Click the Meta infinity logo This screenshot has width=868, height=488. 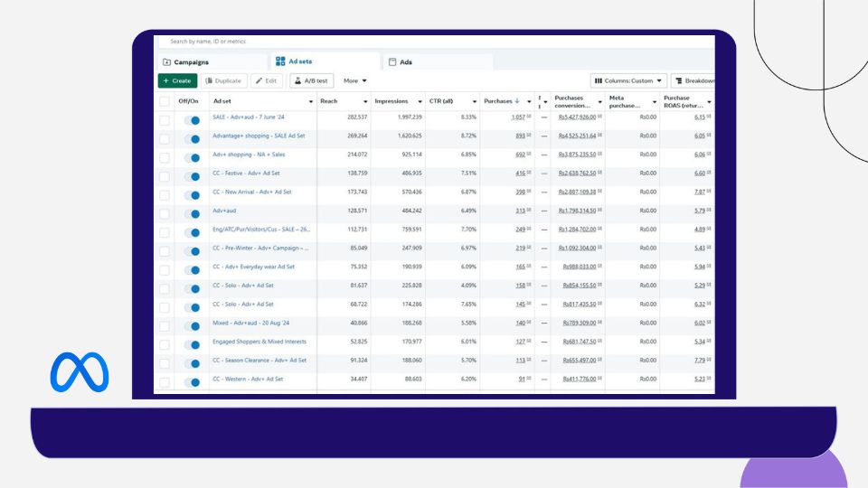(x=79, y=371)
